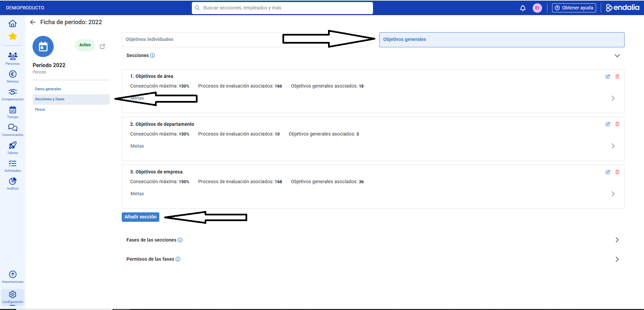644x310 pixels.
Task: Expand Metas for Objetivos de área
Action: (x=613, y=98)
